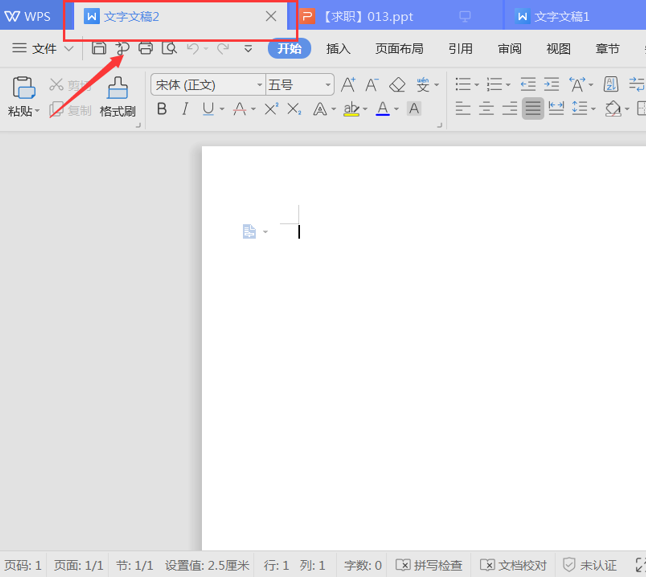
Task: Align text left
Action: [463, 109]
